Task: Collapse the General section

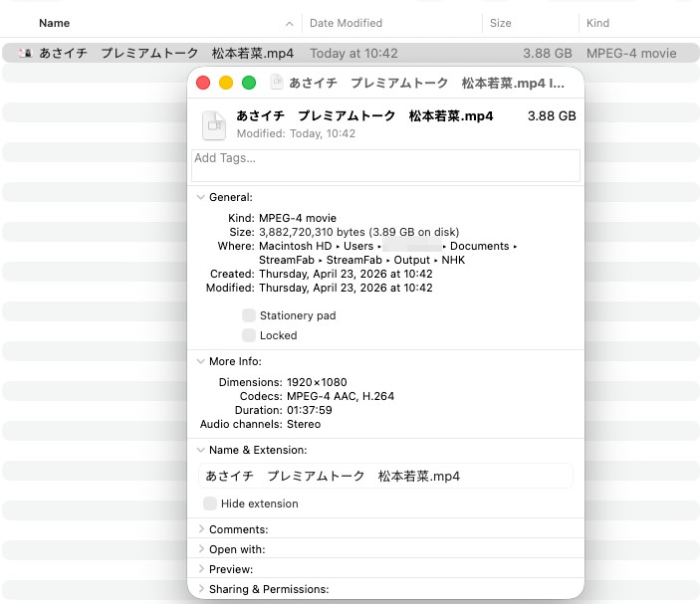Action: [x=201, y=197]
